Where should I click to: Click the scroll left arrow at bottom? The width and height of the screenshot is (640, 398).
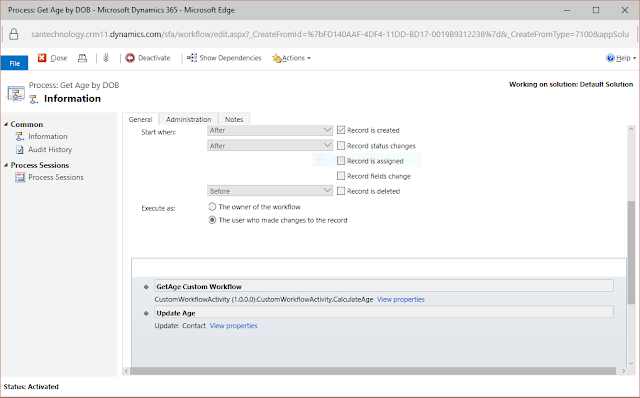[x=126, y=371]
